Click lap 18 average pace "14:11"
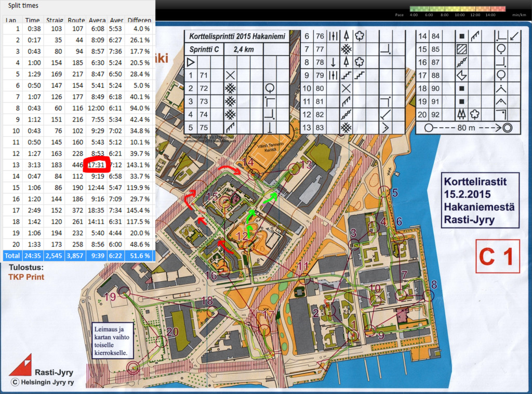Screen dimensions: 532x394 (x=96, y=222)
